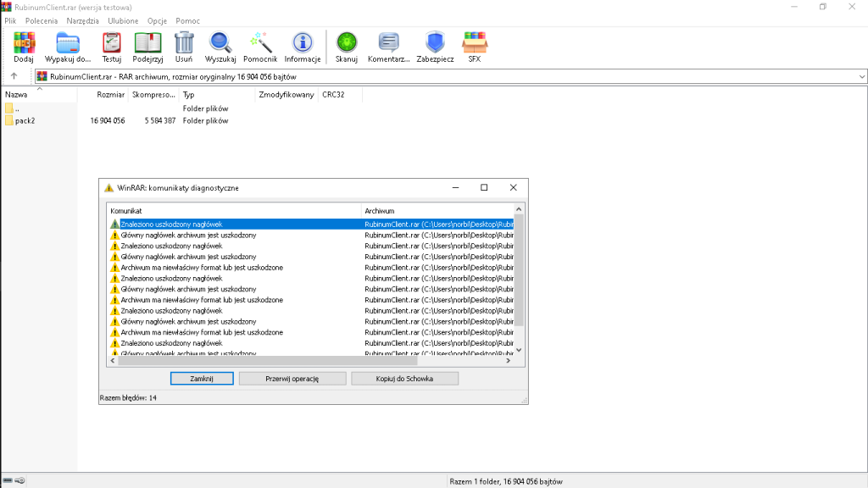Select the first 'Archiwum ma niewłaściwy format' message row
Viewport: 868px width, 488px height.
click(x=310, y=267)
